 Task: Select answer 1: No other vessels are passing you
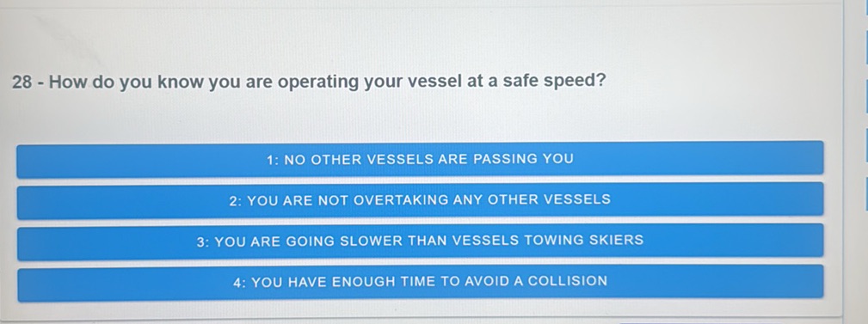420,159
